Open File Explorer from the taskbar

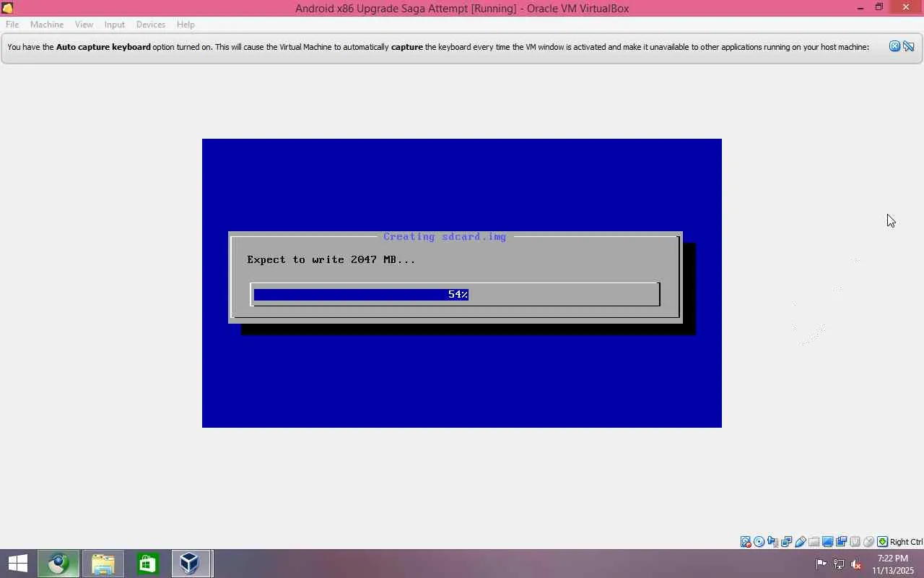103,564
